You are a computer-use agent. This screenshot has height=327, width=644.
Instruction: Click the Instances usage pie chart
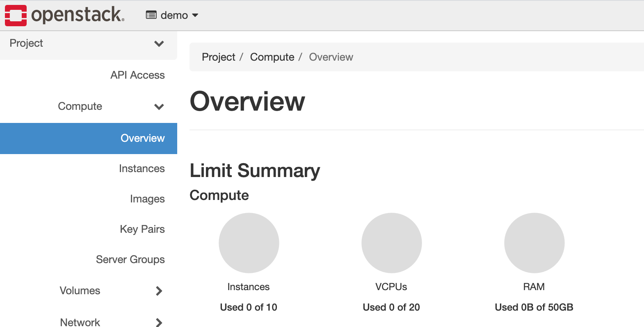pyautogui.click(x=249, y=243)
